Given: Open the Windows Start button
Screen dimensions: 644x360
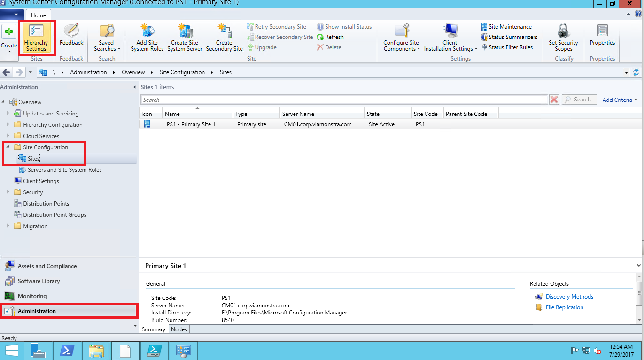Looking at the screenshot, I should [x=12, y=351].
